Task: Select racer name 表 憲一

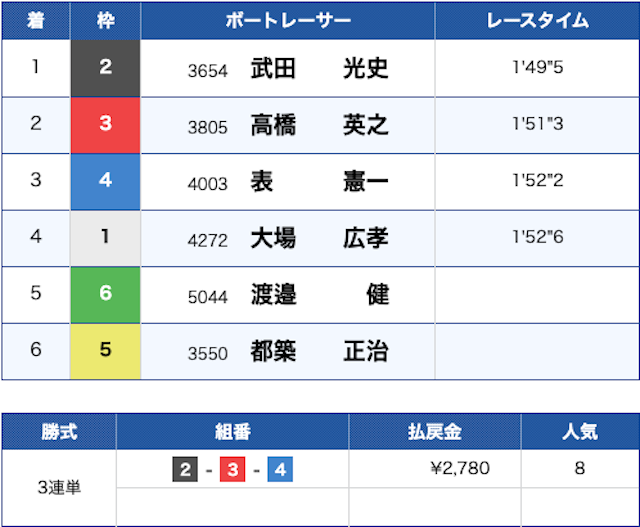Action: click(319, 182)
